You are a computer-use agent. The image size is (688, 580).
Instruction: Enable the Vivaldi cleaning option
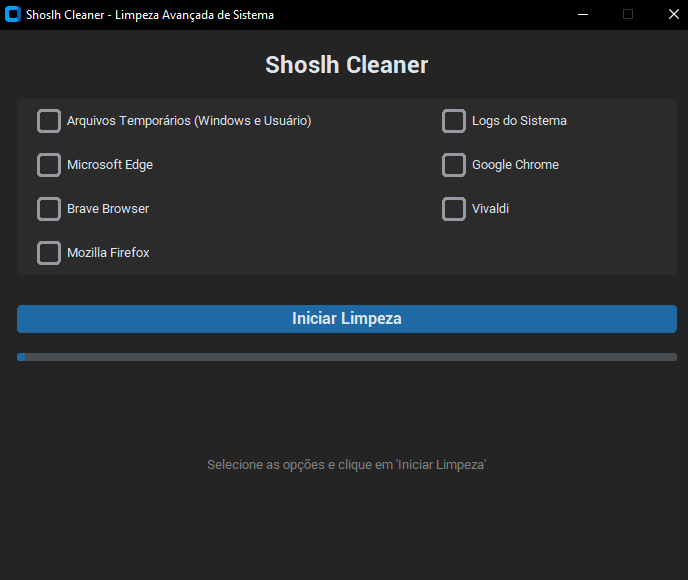454,209
